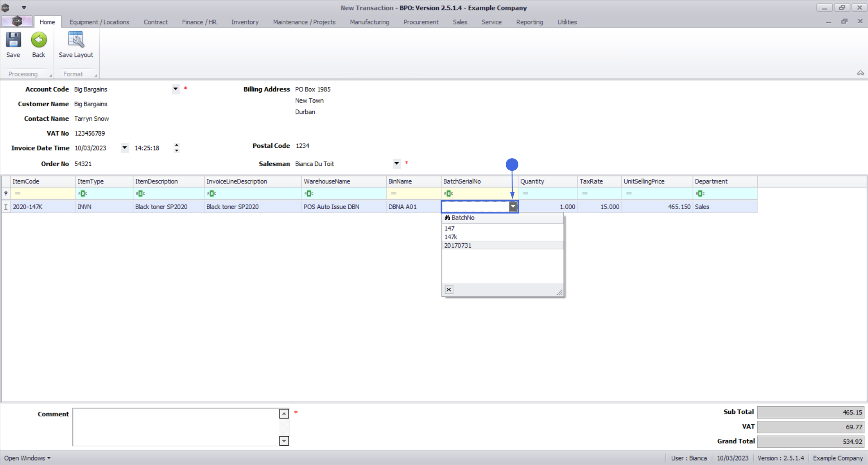The image size is (868, 465).
Task: Click the Contact Name field Tarryn Snow
Action: [91, 118]
